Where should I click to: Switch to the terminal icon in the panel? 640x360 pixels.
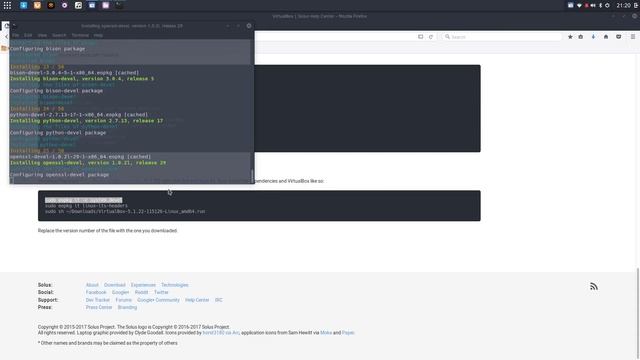[119, 5]
